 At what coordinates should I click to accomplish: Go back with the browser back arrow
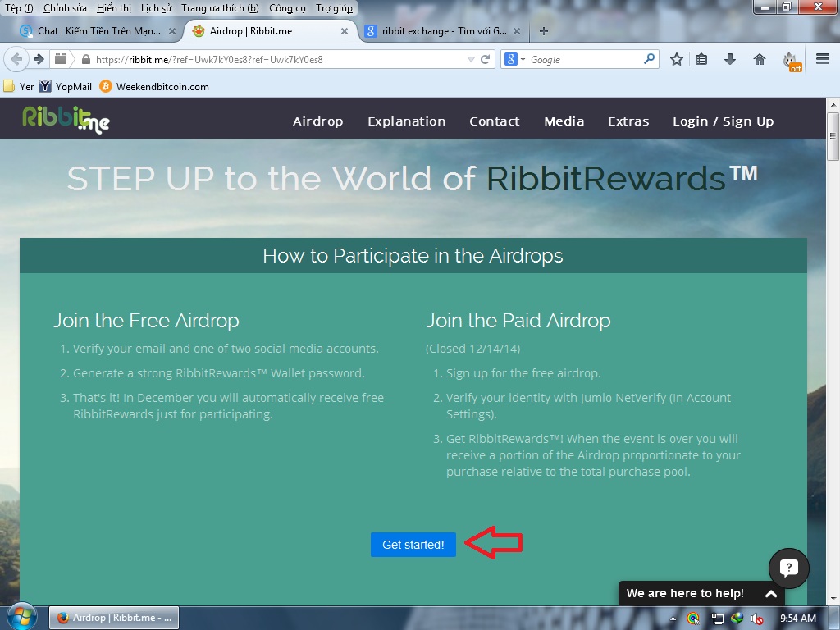pyautogui.click(x=16, y=59)
